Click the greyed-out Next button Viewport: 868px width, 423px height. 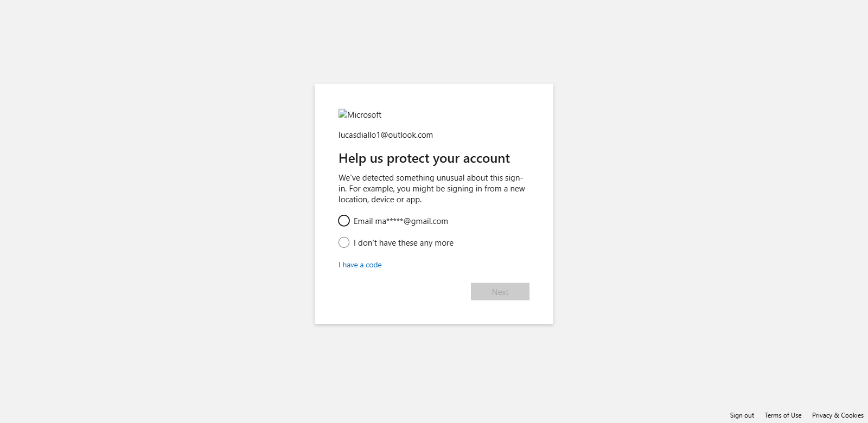pyautogui.click(x=500, y=292)
